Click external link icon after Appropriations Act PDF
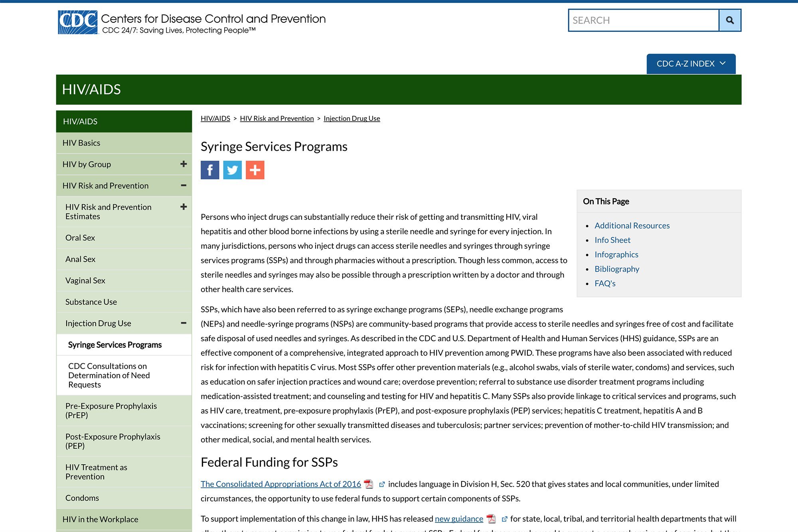 pyautogui.click(x=382, y=484)
